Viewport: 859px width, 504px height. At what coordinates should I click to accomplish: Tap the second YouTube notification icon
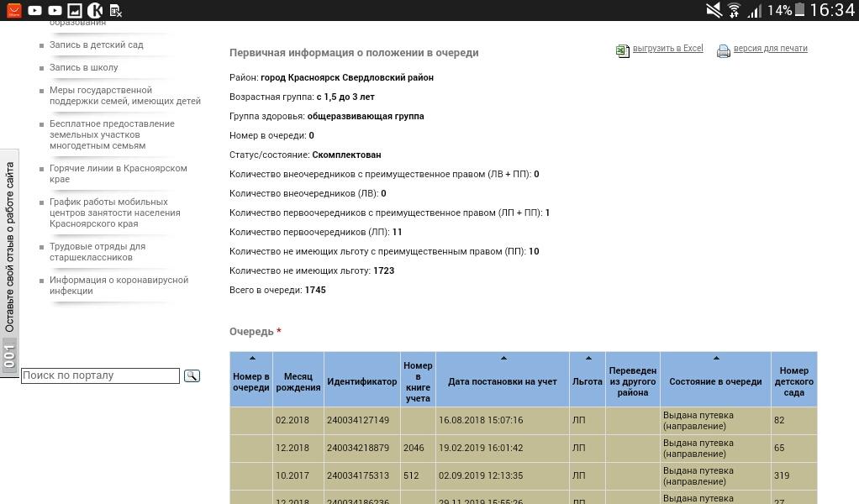[x=55, y=10]
